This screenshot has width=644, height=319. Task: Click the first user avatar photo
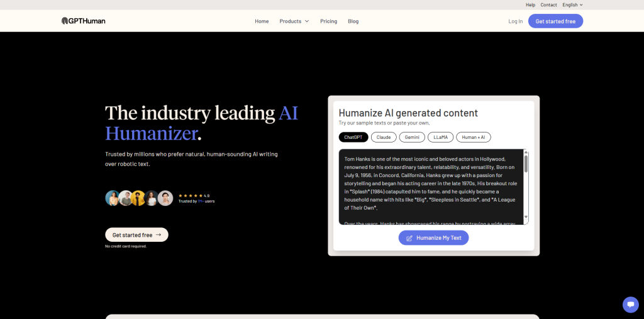click(x=113, y=198)
